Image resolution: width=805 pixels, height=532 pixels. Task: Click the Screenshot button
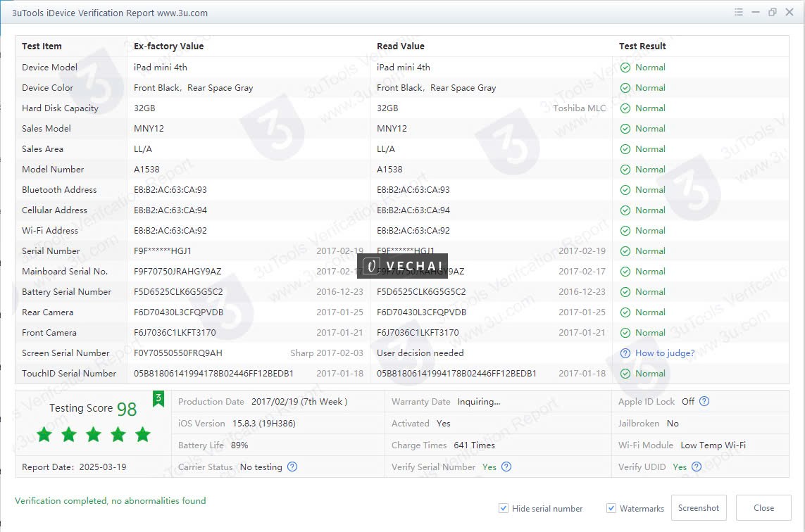pyautogui.click(x=699, y=507)
